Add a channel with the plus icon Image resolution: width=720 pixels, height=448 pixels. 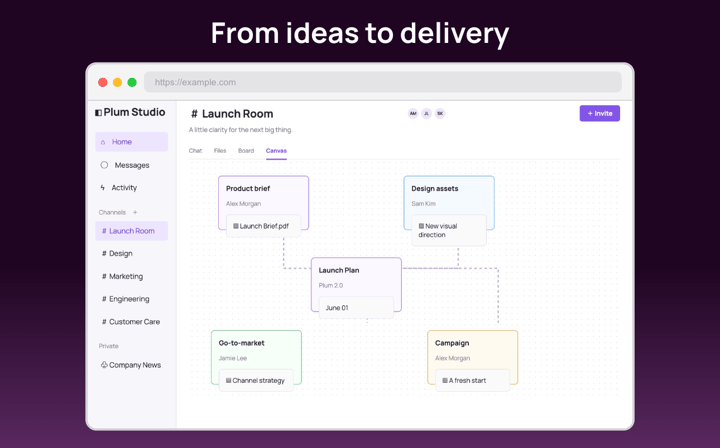point(135,212)
